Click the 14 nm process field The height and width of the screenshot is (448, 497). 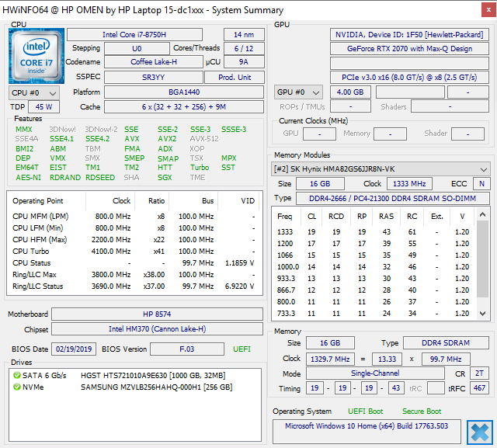pos(244,34)
